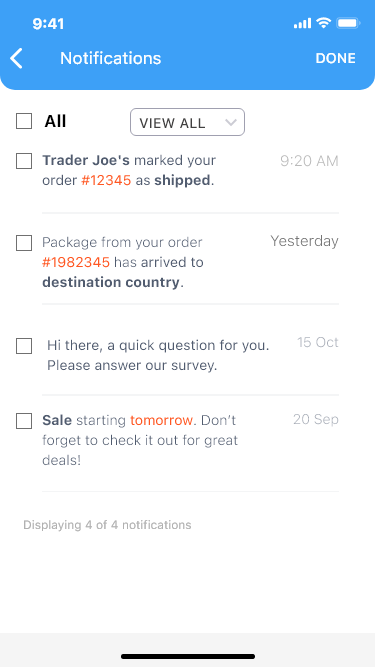Open the Trader Joe's shipped notification
The height and width of the screenshot is (667, 375).
pos(129,171)
